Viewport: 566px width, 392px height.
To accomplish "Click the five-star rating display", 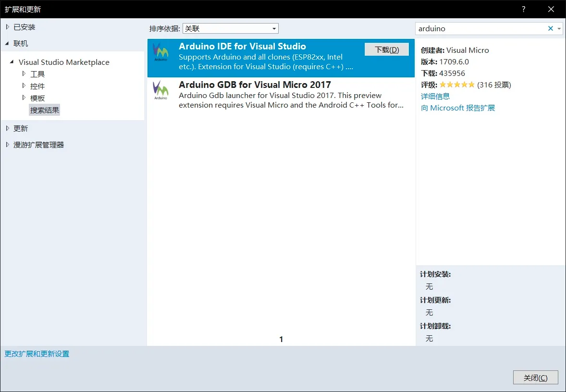I will [457, 85].
